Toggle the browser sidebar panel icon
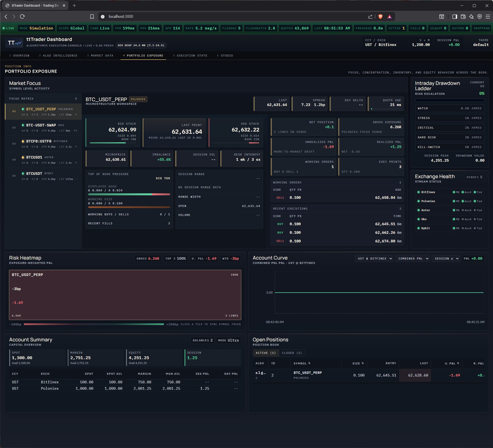Viewport: 493px width, 448px height. [x=455, y=16]
